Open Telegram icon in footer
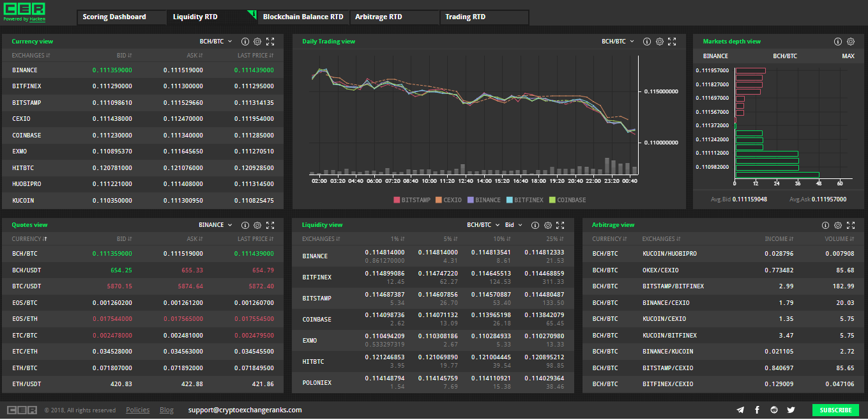Image resolution: width=868 pixels, height=420 pixels. pyautogui.click(x=740, y=410)
